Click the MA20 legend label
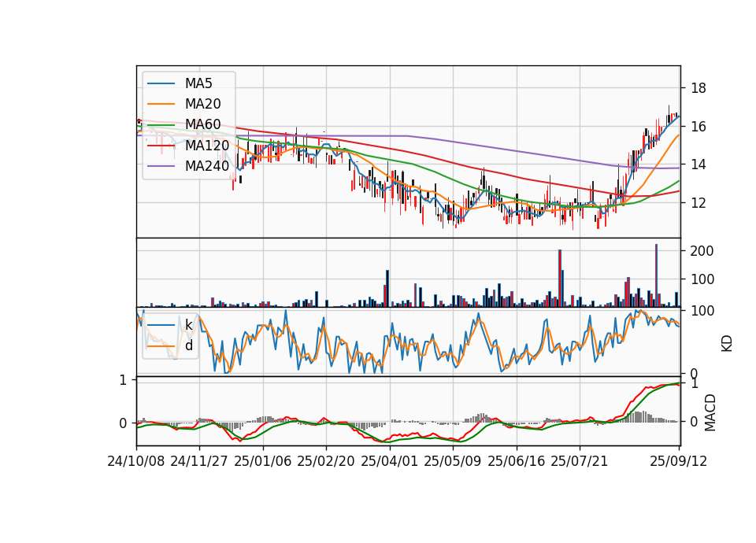This screenshot has width=756, height=543. [x=202, y=104]
